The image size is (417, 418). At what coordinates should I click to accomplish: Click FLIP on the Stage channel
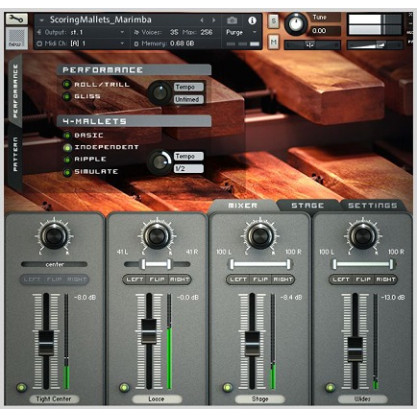coord(260,279)
